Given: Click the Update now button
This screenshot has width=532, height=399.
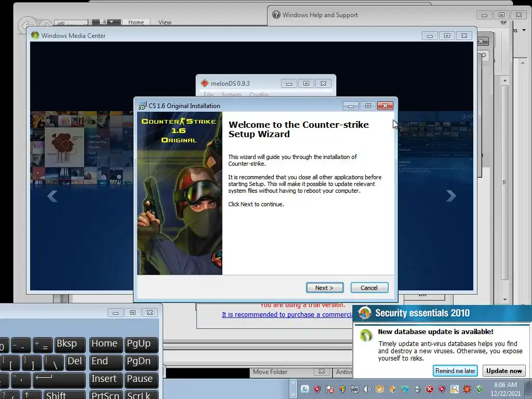Looking at the screenshot, I should point(504,371).
